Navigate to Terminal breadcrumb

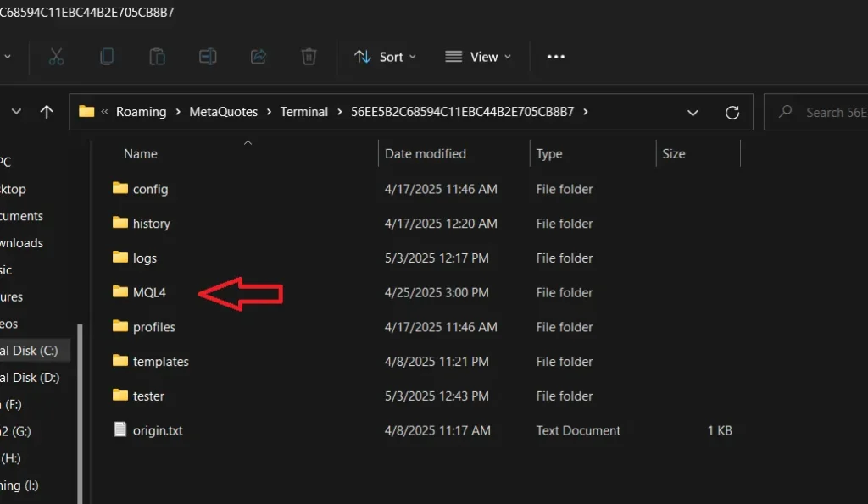304,112
